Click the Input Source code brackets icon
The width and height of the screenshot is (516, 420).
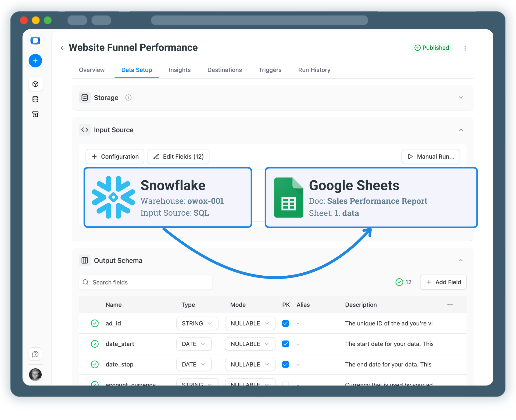[84, 130]
